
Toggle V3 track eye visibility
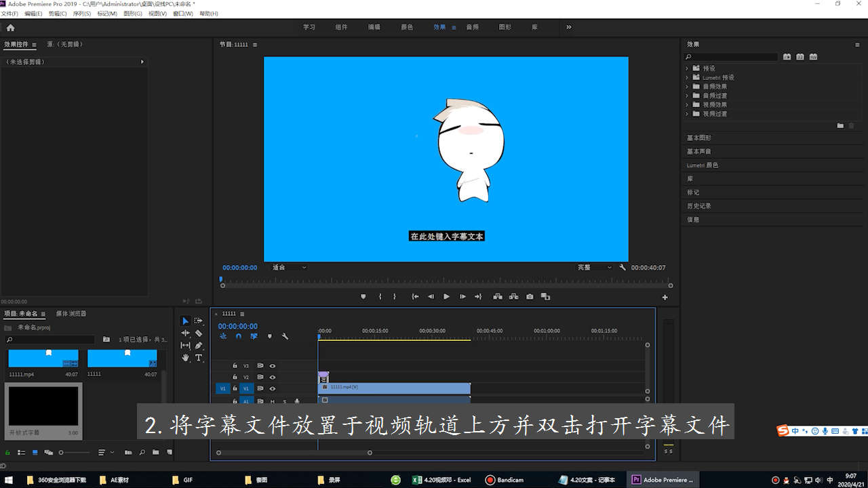coord(272,365)
